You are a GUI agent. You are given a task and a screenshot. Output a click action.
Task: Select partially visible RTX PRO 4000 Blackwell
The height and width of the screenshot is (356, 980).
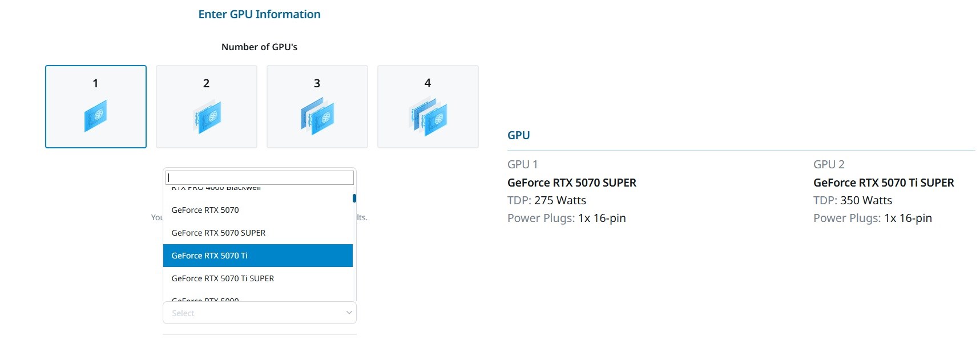pyautogui.click(x=258, y=188)
